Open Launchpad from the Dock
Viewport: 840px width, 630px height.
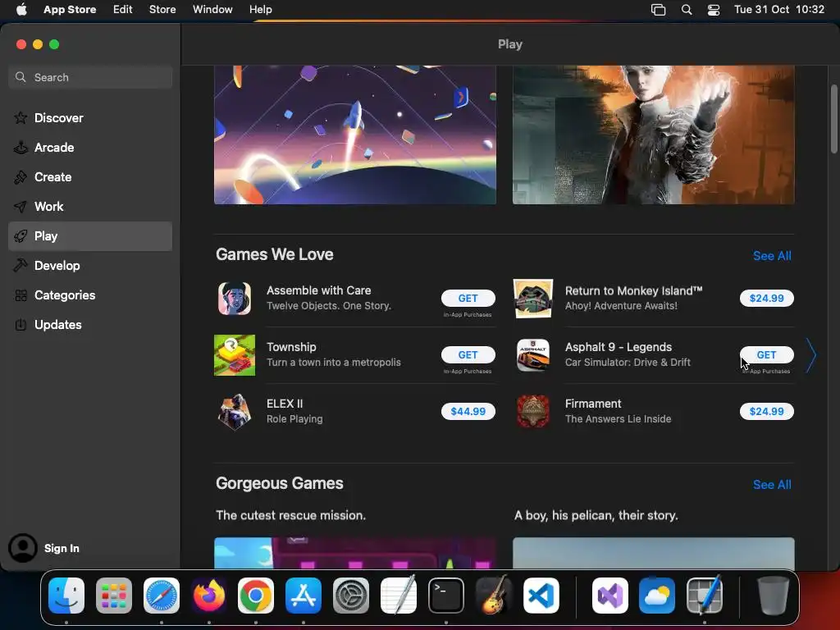click(114, 596)
